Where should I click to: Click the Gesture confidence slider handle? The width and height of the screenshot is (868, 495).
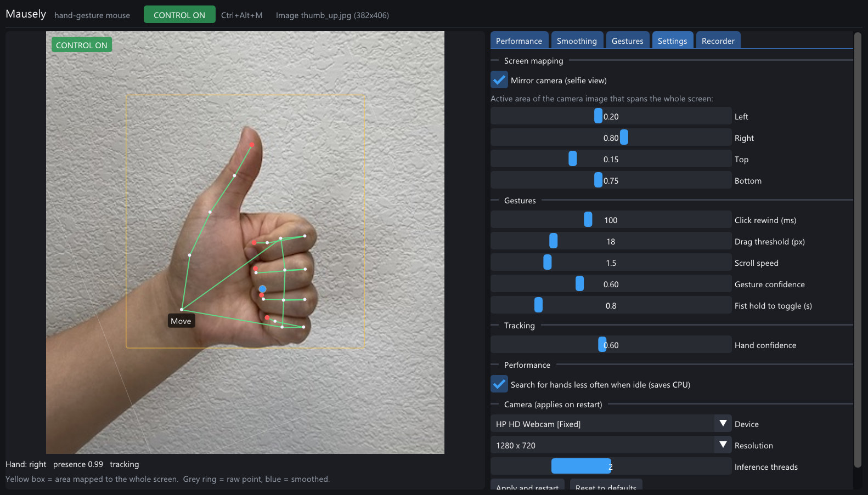(x=579, y=284)
